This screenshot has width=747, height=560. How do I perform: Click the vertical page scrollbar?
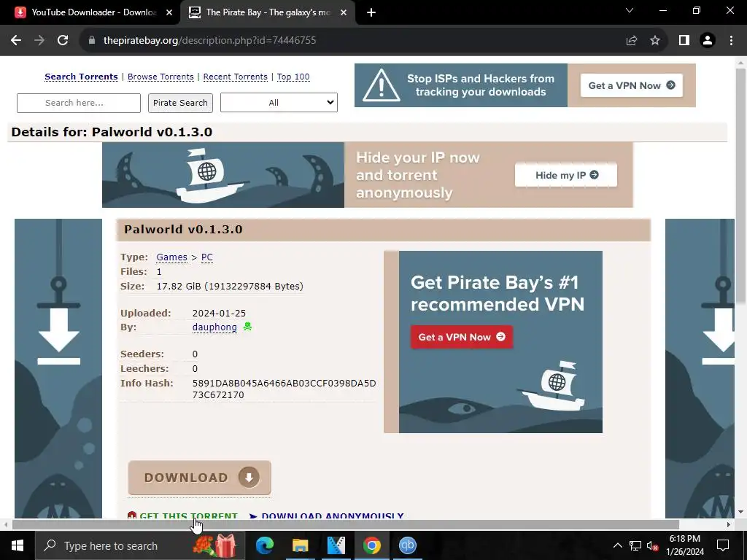point(740,186)
